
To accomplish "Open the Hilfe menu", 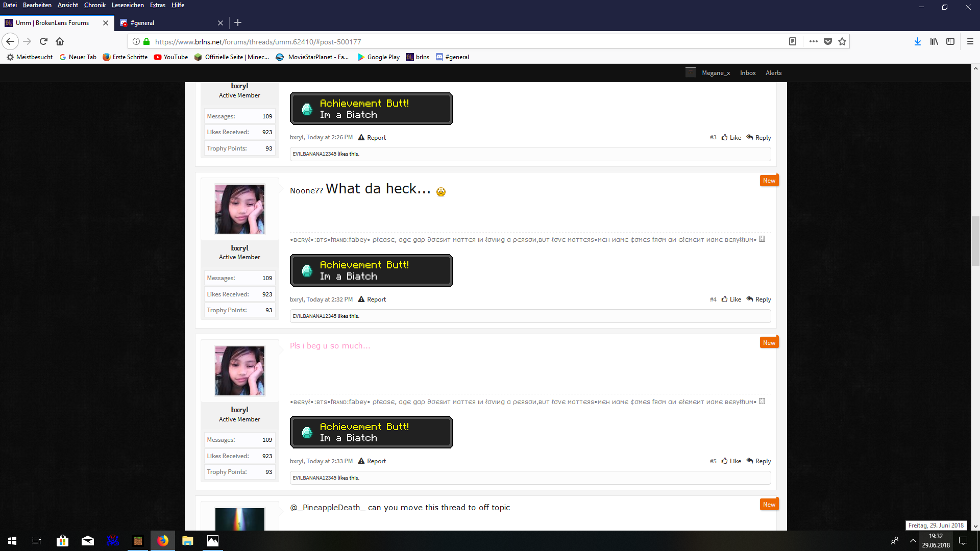I will [178, 5].
